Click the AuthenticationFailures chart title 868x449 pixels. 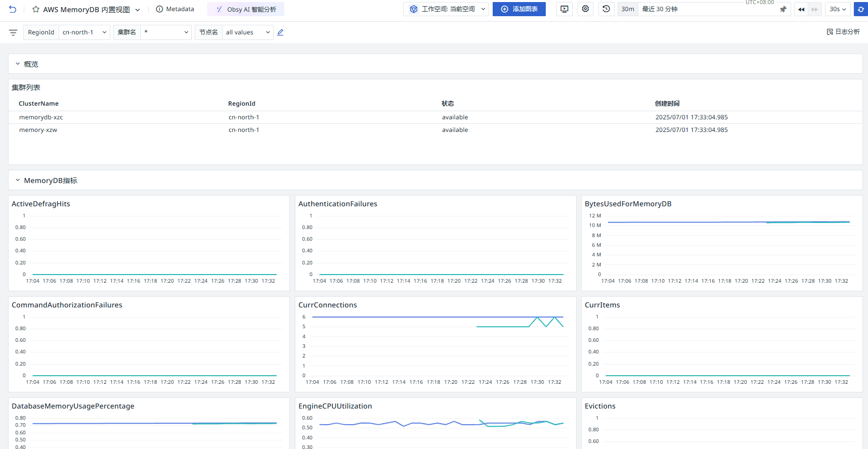[338, 204]
